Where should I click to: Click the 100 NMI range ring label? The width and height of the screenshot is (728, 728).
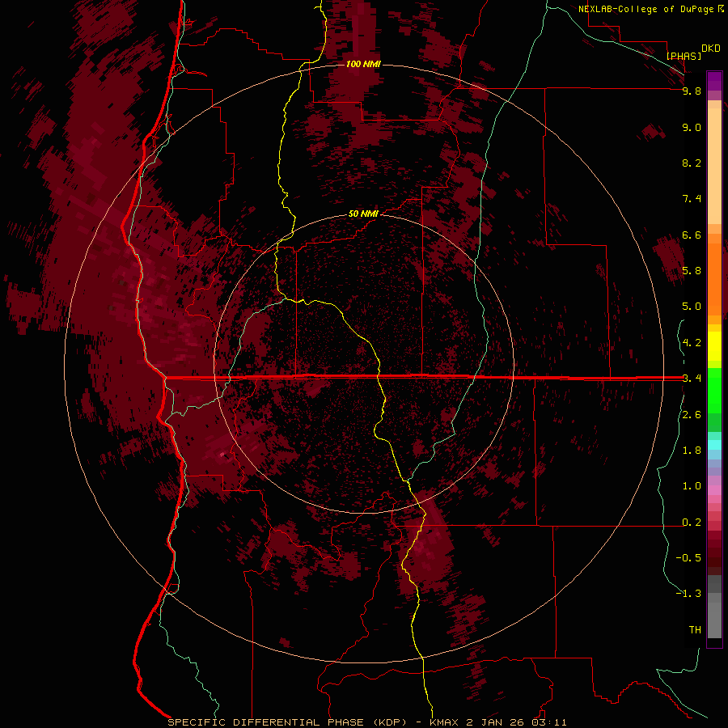pos(363,64)
